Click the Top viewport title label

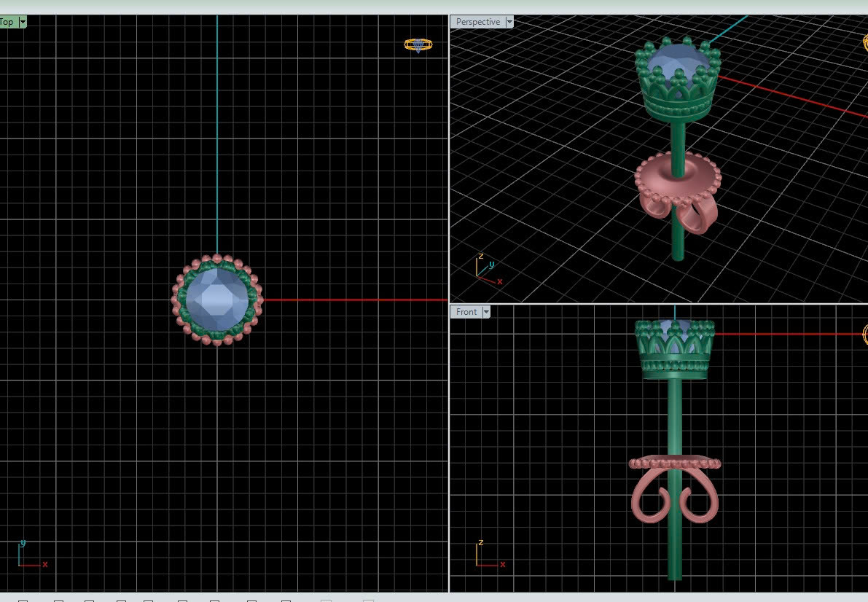tap(8, 22)
